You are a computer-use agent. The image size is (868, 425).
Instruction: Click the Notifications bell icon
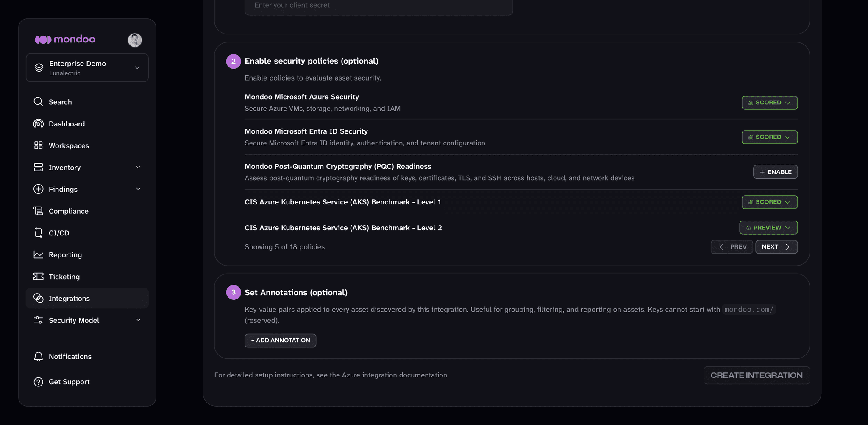point(38,357)
